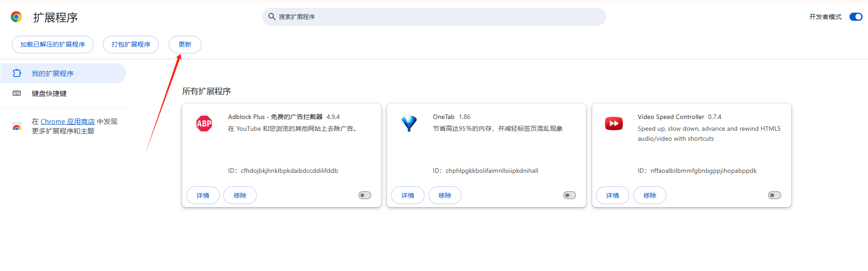This screenshot has height=271, width=868.
Task: Click the 所有扩展程序 heading
Action: point(207,91)
